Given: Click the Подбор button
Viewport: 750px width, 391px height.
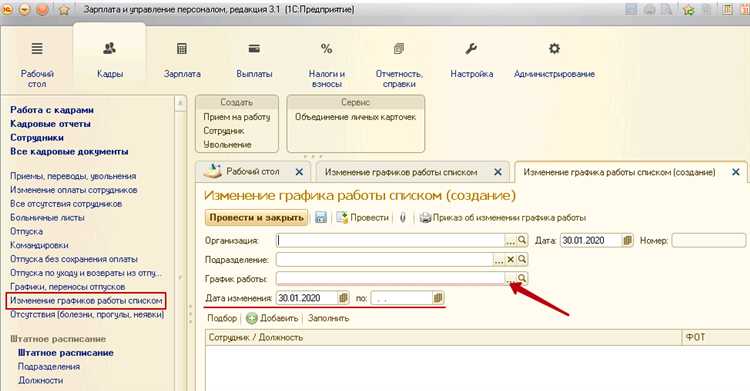Looking at the screenshot, I should (x=222, y=318).
